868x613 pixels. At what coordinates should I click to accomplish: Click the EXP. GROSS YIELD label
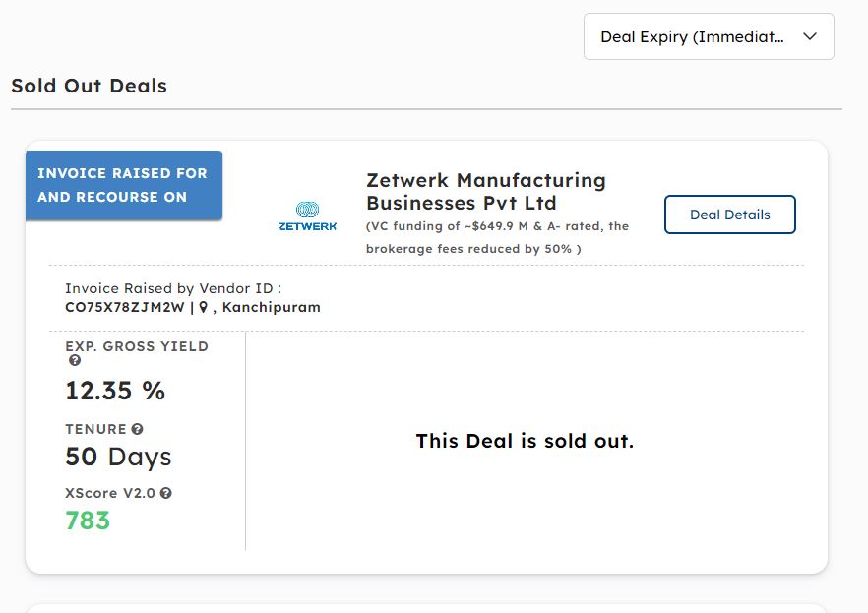(137, 346)
